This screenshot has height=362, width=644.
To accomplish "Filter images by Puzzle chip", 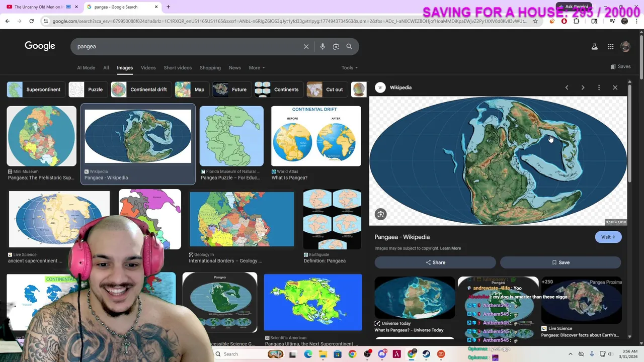I will [88, 89].
